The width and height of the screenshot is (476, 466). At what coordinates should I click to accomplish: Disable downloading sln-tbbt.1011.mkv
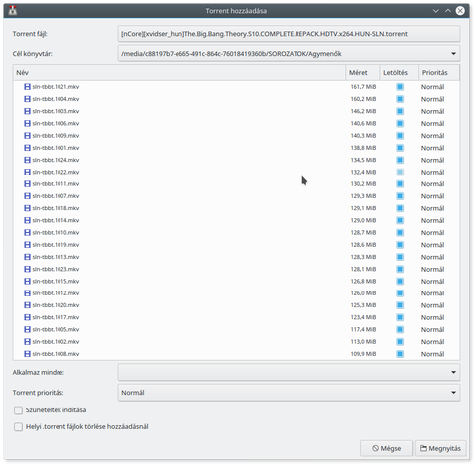click(400, 184)
